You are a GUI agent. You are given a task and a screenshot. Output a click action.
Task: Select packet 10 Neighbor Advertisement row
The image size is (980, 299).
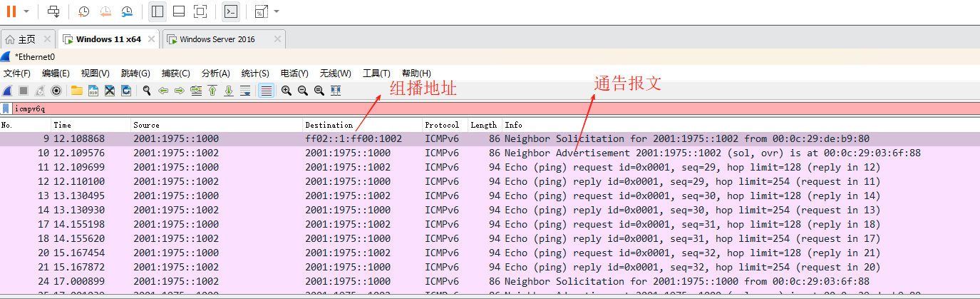point(490,153)
